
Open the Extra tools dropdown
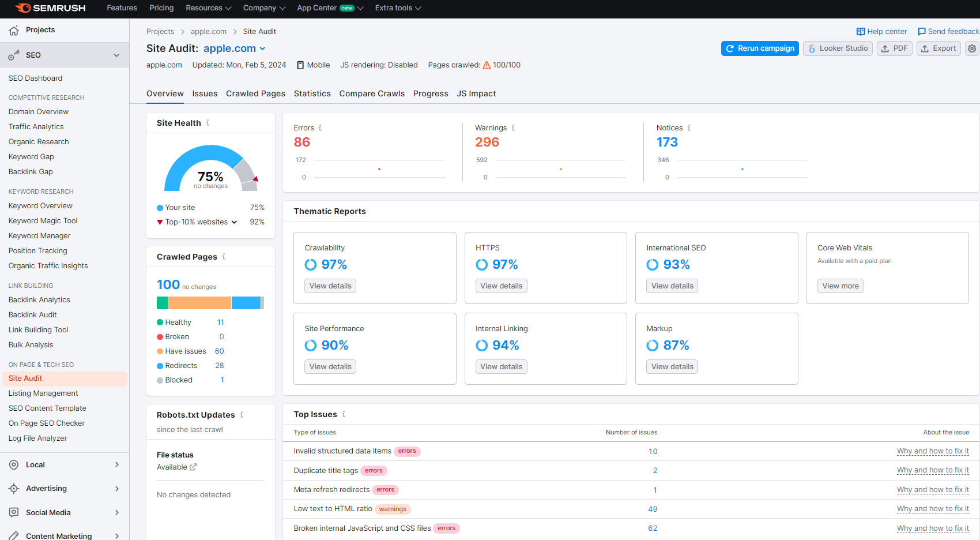tap(398, 8)
